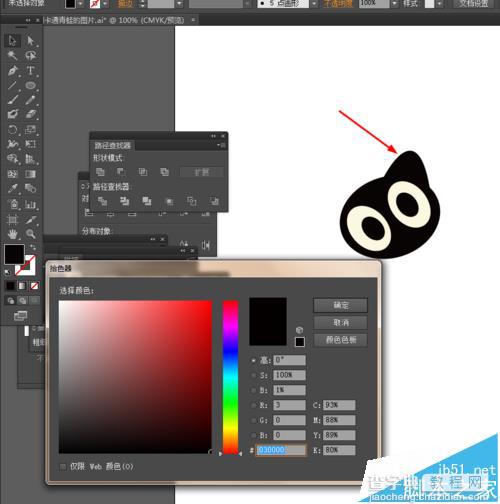500x504 pixels.
Task: Click Crop in Pathfinder panel
Action: [169, 201]
